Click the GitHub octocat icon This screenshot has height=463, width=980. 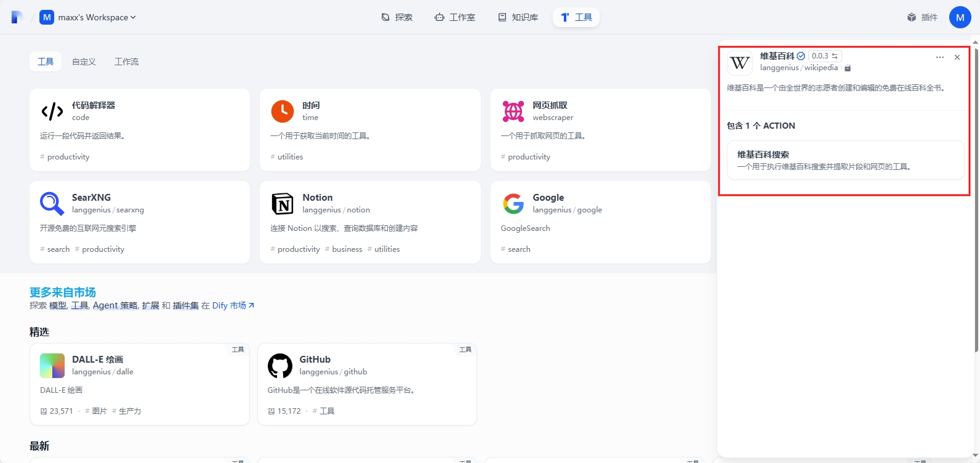tap(280, 366)
